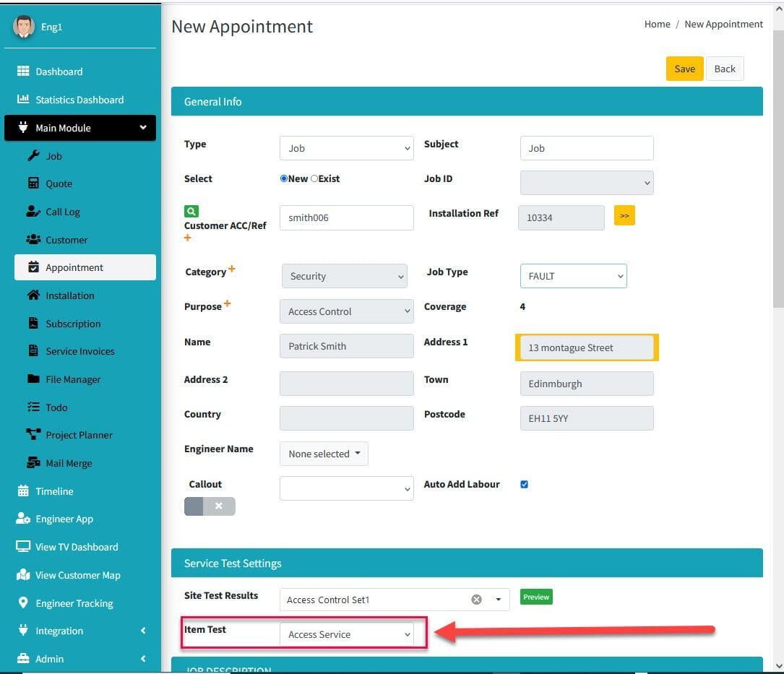Click into the Subject input field

(x=587, y=148)
